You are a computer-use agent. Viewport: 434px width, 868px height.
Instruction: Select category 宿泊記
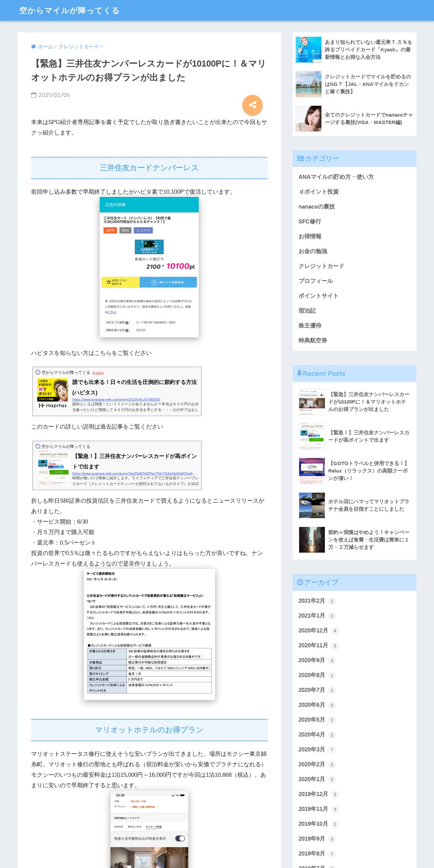coord(307,311)
